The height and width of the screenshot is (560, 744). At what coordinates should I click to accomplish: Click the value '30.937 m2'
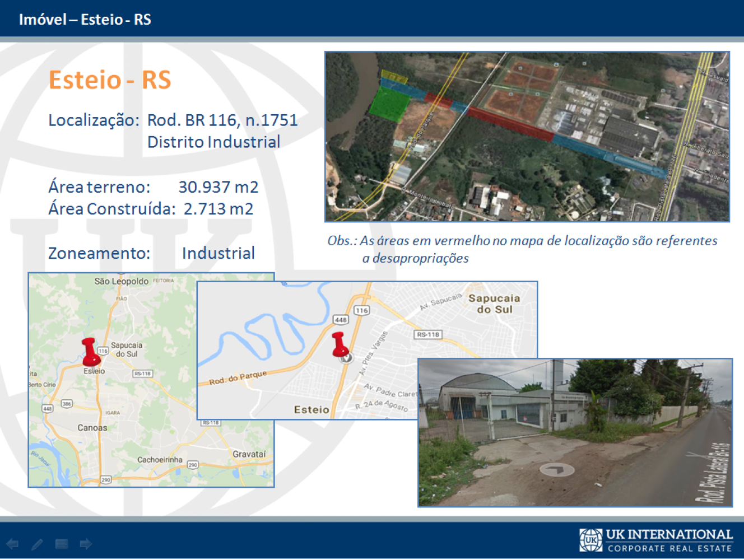(218, 187)
